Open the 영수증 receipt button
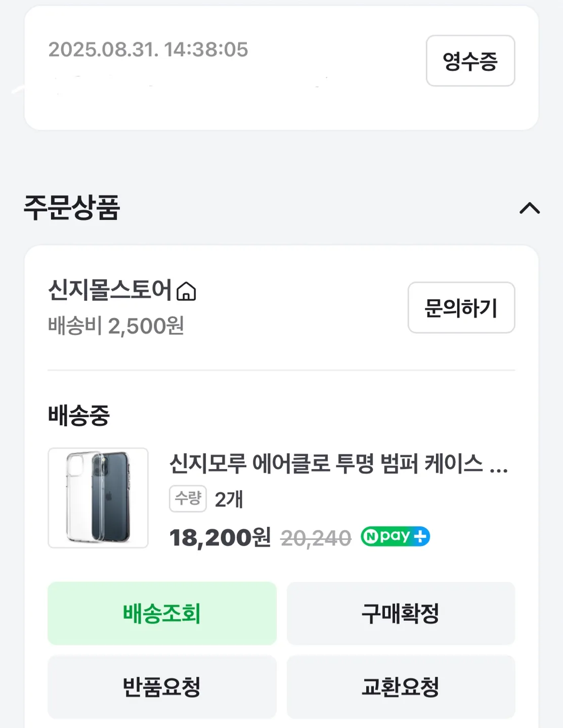The height and width of the screenshot is (728, 563). pos(470,61)
